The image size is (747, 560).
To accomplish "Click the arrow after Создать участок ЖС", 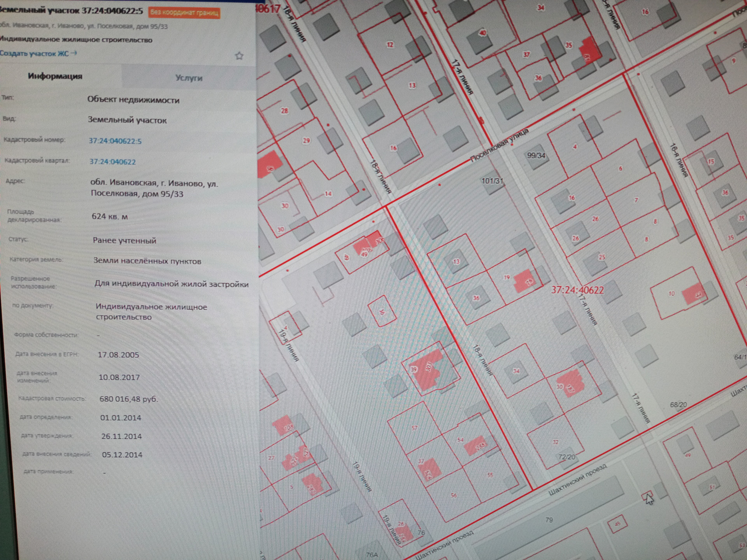I will point(74,53).
